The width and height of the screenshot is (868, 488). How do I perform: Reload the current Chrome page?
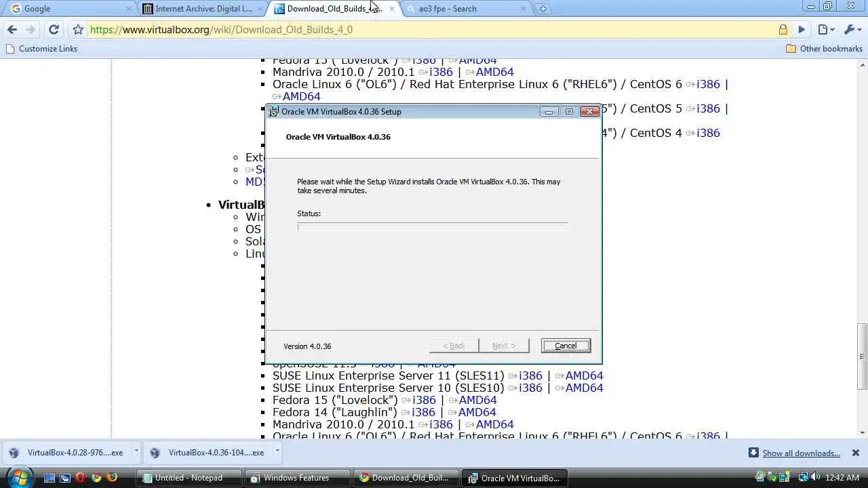coord(54,29)
